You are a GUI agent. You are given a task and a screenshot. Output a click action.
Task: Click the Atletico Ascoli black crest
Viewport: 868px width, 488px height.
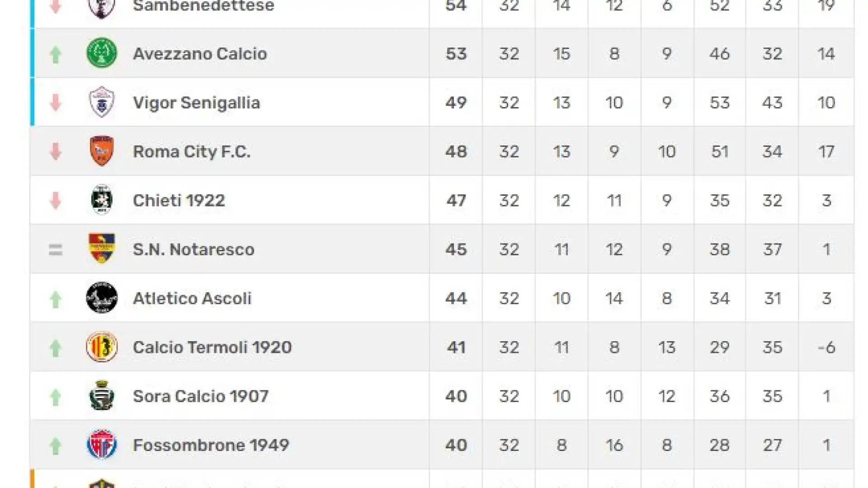click(102, 298)
